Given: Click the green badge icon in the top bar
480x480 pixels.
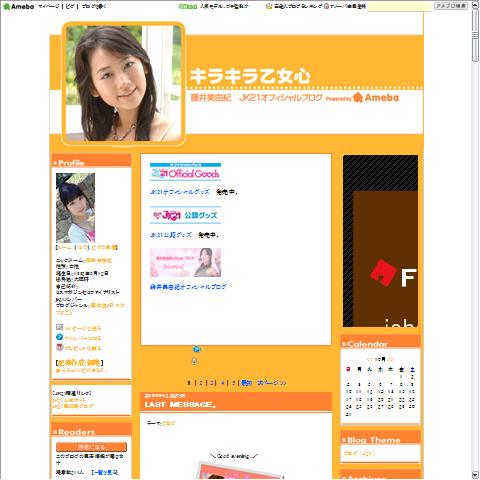Looking at the screenshot, I should (188, 6).
